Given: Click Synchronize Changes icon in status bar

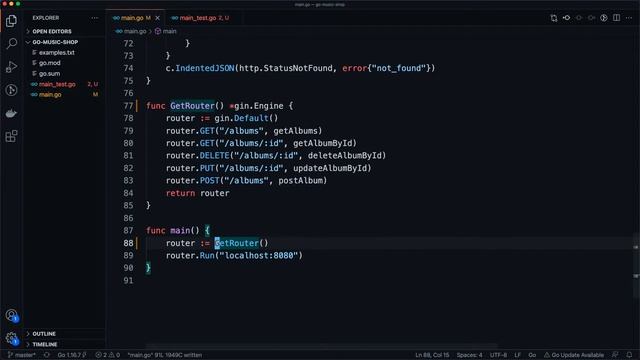Looking at the screenshot, I should click(47, 355).
